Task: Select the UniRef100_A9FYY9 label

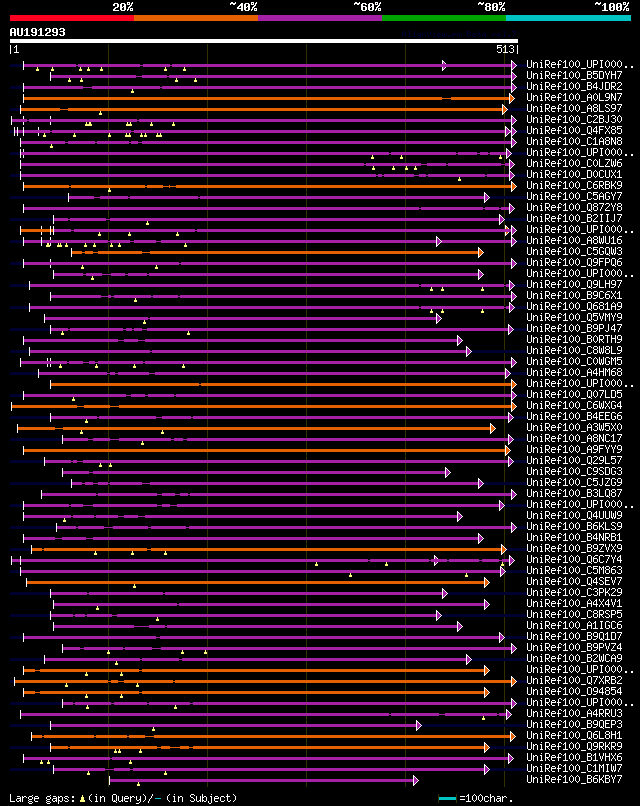Action: coord(574,449)
